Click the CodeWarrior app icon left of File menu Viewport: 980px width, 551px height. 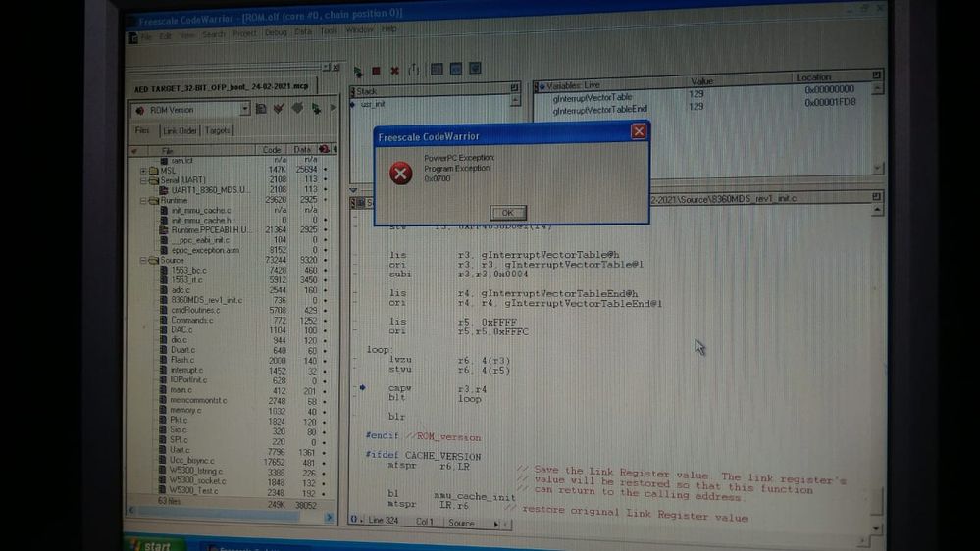pyautogui.click(x=133, y=38)
